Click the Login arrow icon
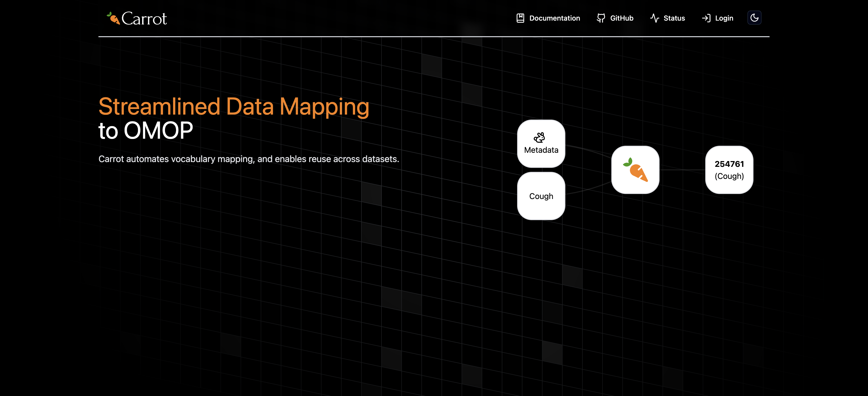This screenshot has height=396, width=868. click(x=706, y=18)
